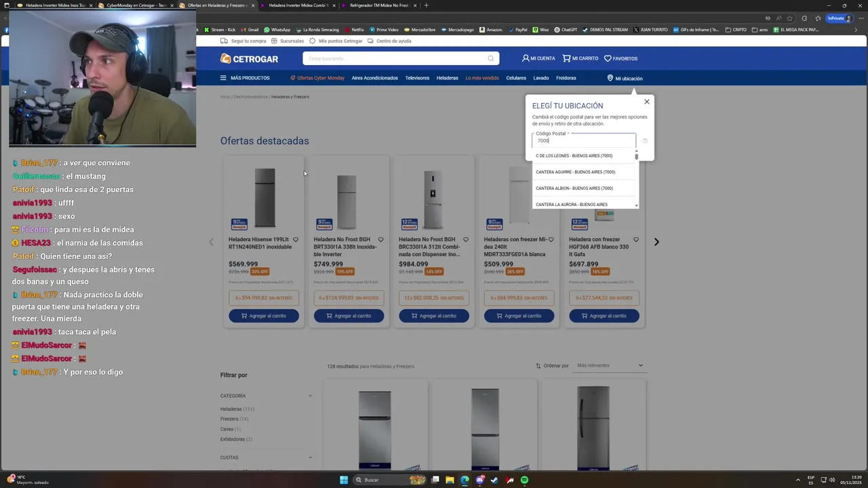Screen dimensions: 868x488
Task: Open Heladeras nav item
Action: pyautogui.click(x=447, y=78)
